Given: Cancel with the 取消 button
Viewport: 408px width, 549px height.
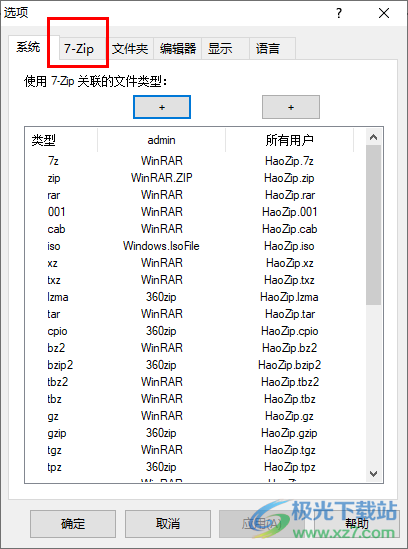Looking at the screenshot, I should click(168, 524).
